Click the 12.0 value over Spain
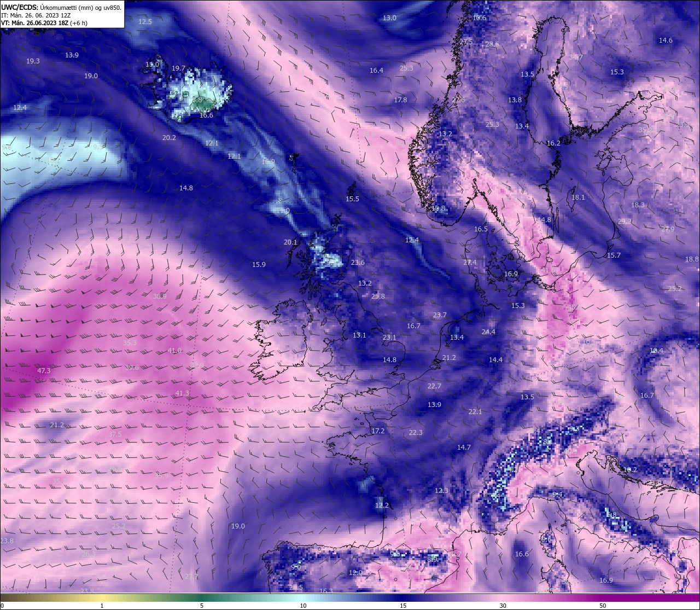This screenshot has width=700, height=610. click(355, 573)
